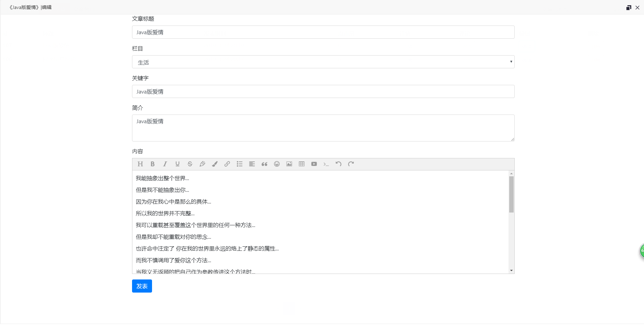Expand the 栏目 category dropdown
Screen dimensions: 644x325
coord(323,62)
